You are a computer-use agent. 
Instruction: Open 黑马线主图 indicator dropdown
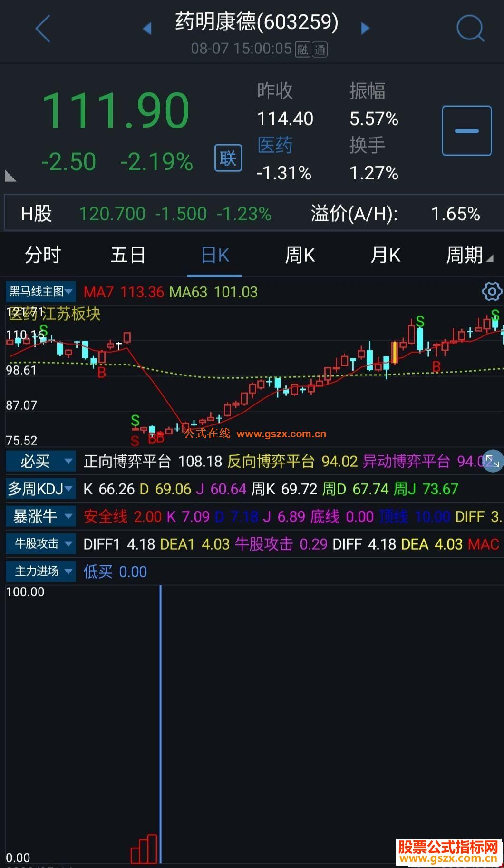(40, 292)
